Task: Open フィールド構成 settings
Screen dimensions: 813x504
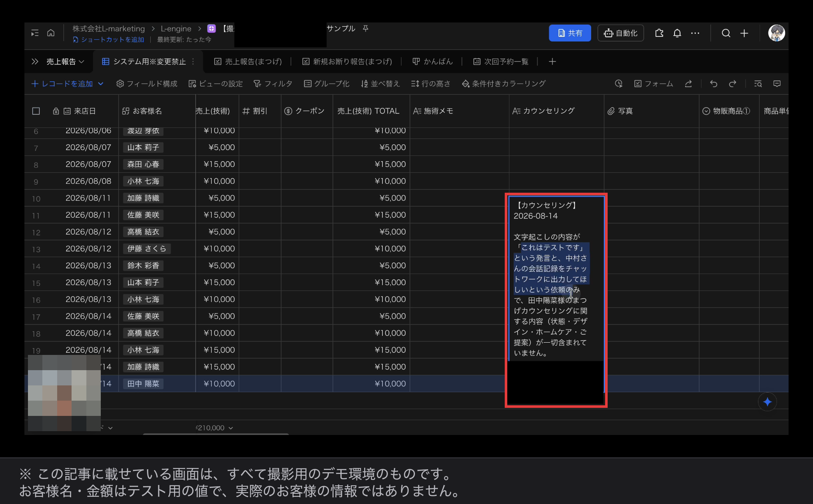Action: click(x=147, y=84)
